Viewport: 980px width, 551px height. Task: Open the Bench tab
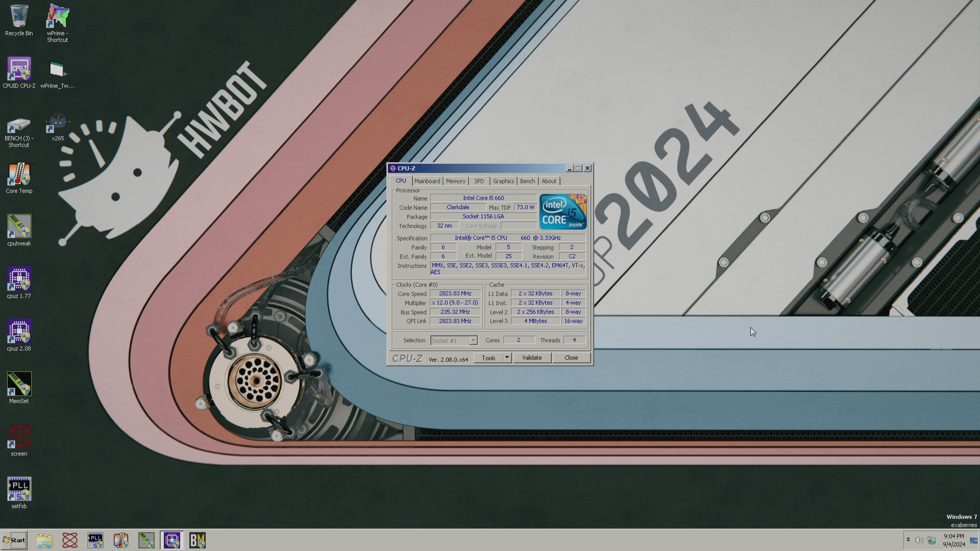tap(528, 181)
